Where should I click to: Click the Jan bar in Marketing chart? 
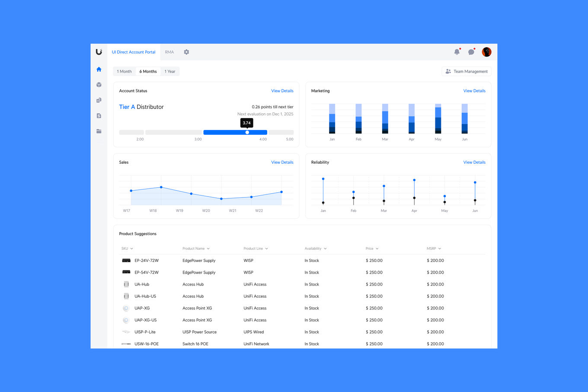tap(332, 118)
